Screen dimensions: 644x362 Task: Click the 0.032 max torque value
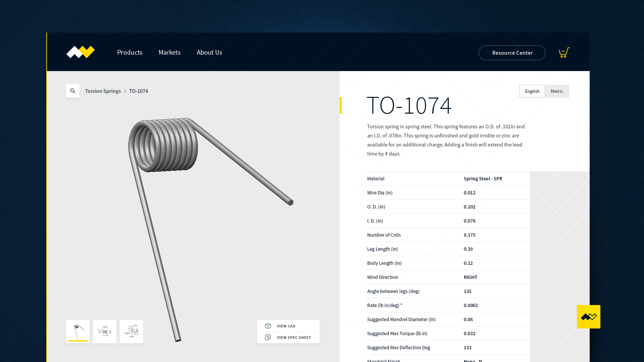(x=470, y=334)
